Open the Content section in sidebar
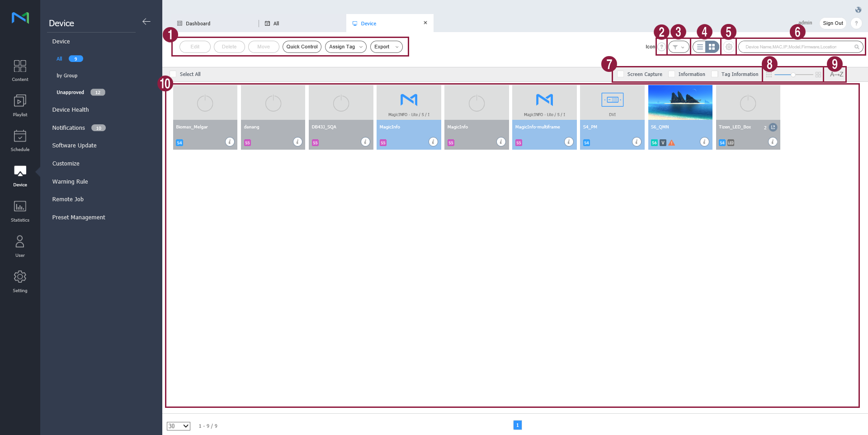Screen dimensions: 868x435 tap(20, 70)
